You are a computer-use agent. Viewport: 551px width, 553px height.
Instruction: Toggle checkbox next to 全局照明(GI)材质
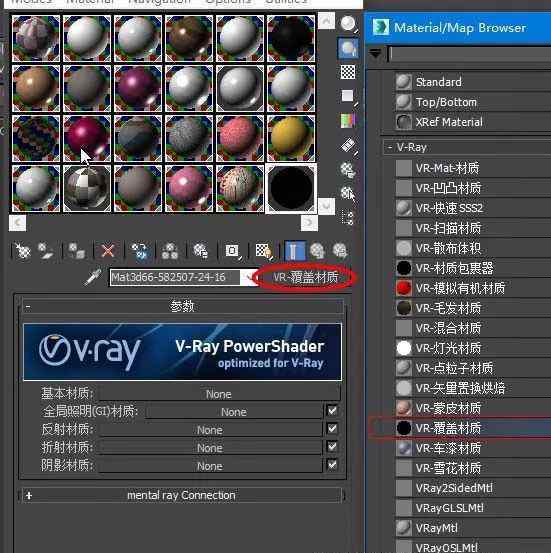pos(332,410)
